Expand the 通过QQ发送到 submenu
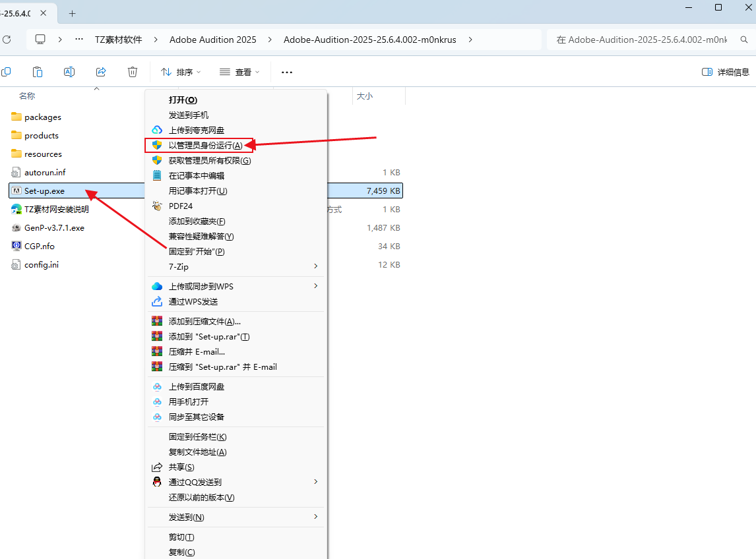756x559 pixels. click(x=236, y=482)
